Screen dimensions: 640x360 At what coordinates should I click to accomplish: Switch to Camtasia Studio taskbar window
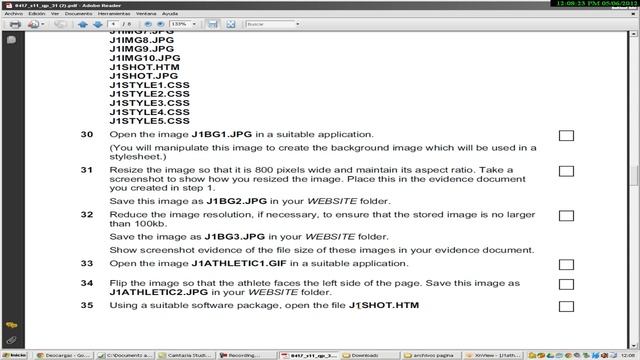coord(185,356)
